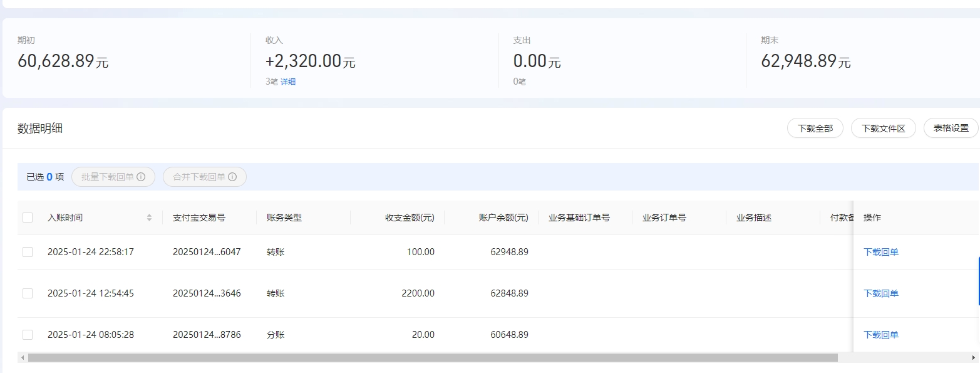Toggle the select-all checkbox in table header

click(28, 218)
